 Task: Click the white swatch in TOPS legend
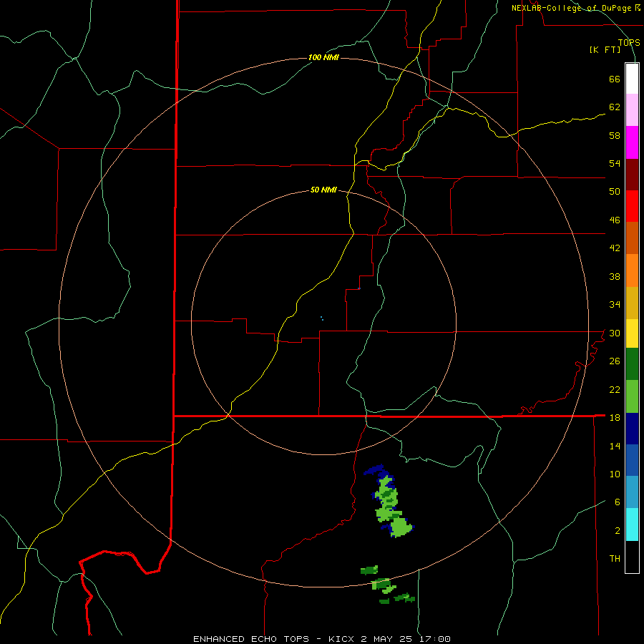[632, 79]
